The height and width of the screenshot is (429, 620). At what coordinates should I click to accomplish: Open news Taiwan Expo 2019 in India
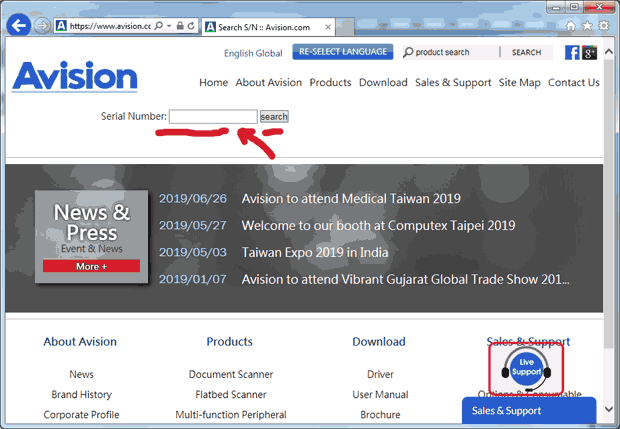pyautogui.click(x=315, y=252)
